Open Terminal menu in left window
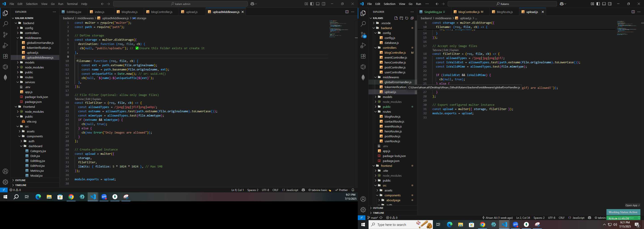 (72, 4)
